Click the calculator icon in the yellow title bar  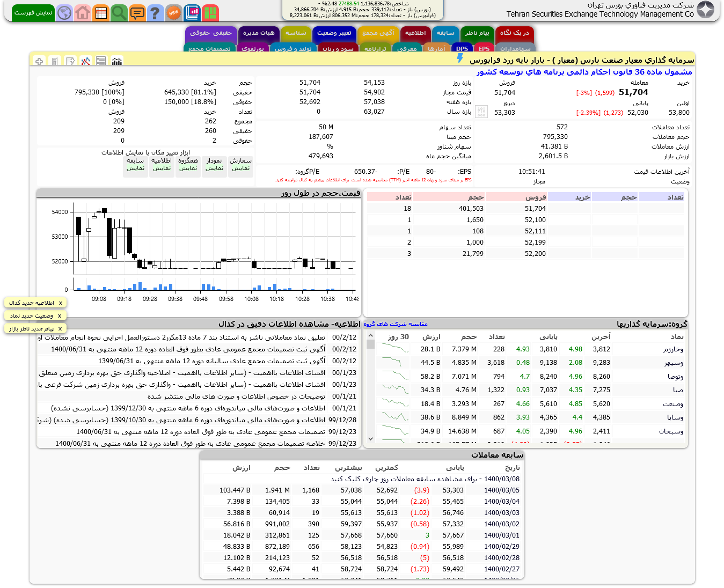pos(55,61)
